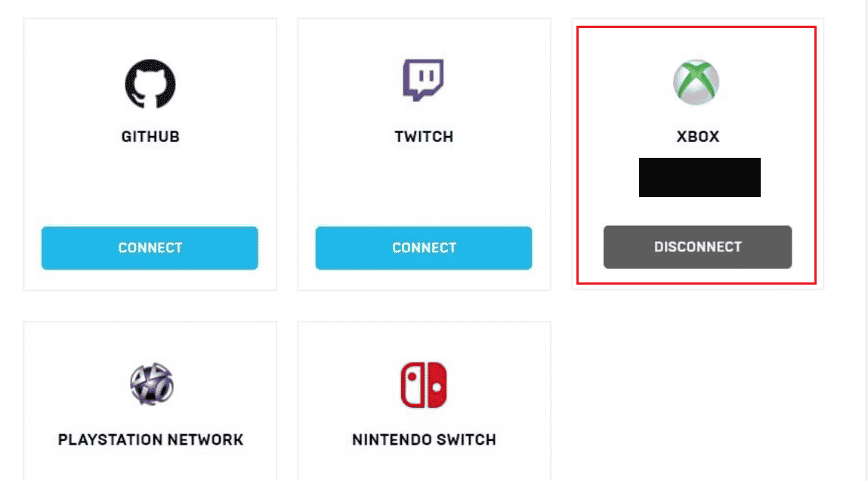Click the GitHub octocat logo

[x=150, y=83]
